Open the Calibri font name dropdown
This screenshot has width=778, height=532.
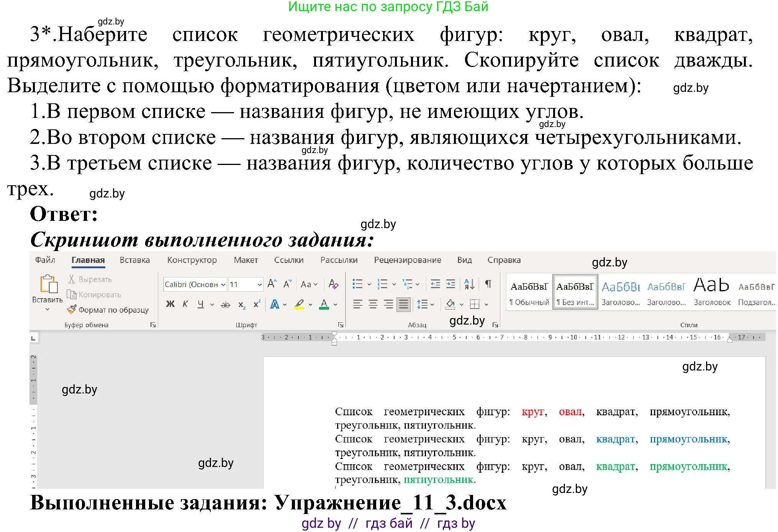tap(223, 284)
